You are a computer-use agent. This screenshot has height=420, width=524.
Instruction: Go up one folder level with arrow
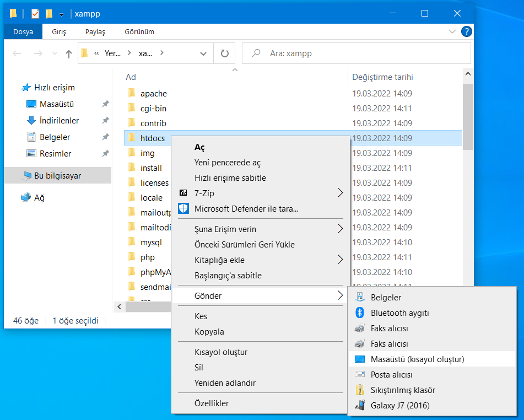pyautogui.click(x=69, y=53)
